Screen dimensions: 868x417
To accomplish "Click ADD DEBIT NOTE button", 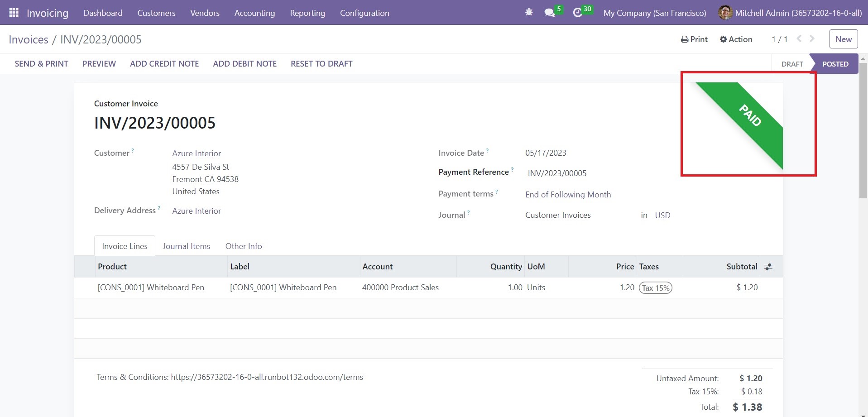I will pos(245,64).
